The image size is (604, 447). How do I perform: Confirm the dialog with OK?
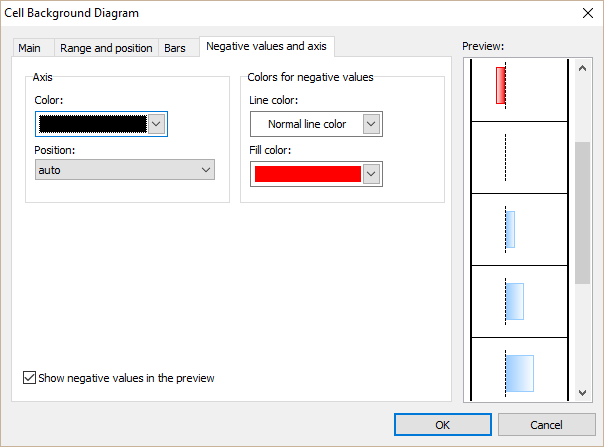[x=442, y=425]
